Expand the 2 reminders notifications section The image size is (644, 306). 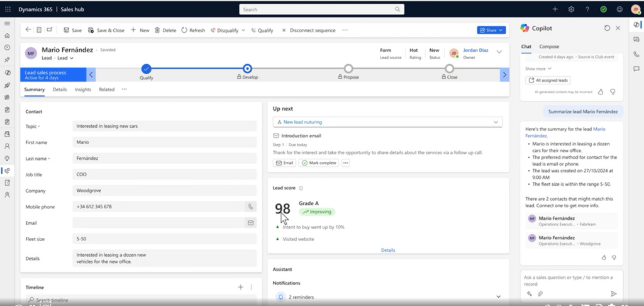point(499,297)
